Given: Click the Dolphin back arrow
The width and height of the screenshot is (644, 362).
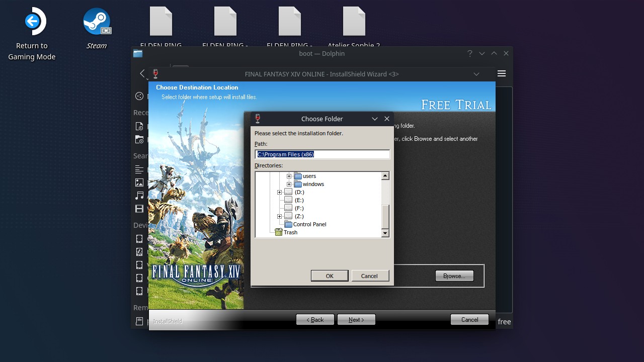Looking at the screenshot, I should tap(142, 73).
